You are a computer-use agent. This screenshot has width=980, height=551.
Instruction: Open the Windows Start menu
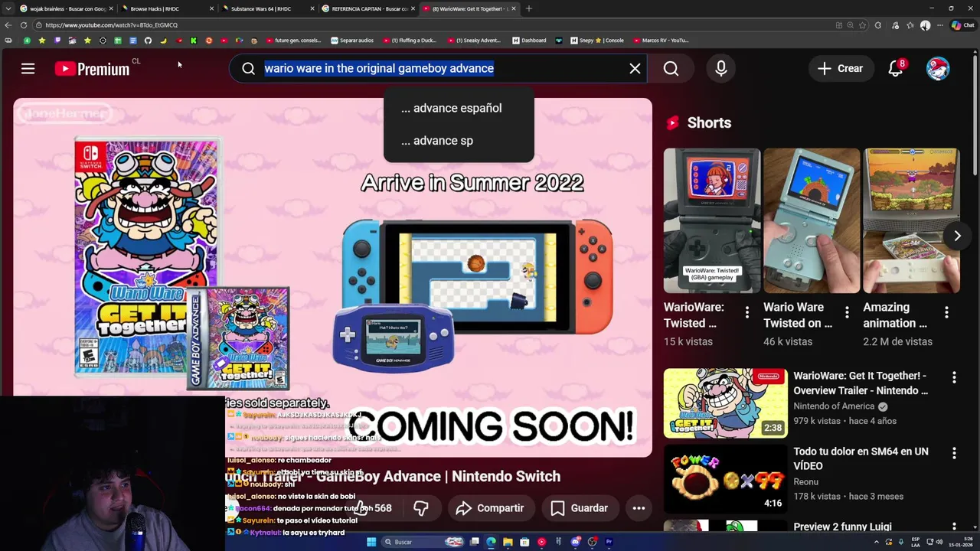click(x=371, y=542)
